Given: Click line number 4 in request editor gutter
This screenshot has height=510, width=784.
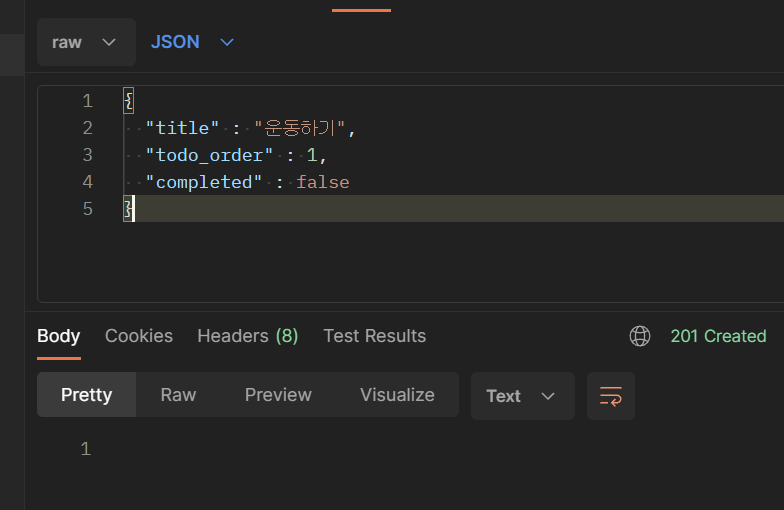Looking at the screenshot, I should click(x=88, y=182).
